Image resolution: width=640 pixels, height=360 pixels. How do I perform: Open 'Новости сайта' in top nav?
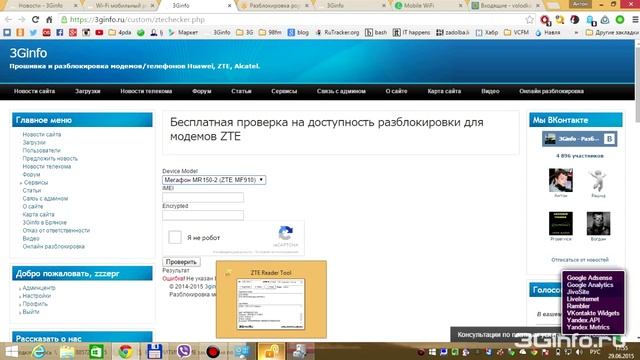pos(34,91)
